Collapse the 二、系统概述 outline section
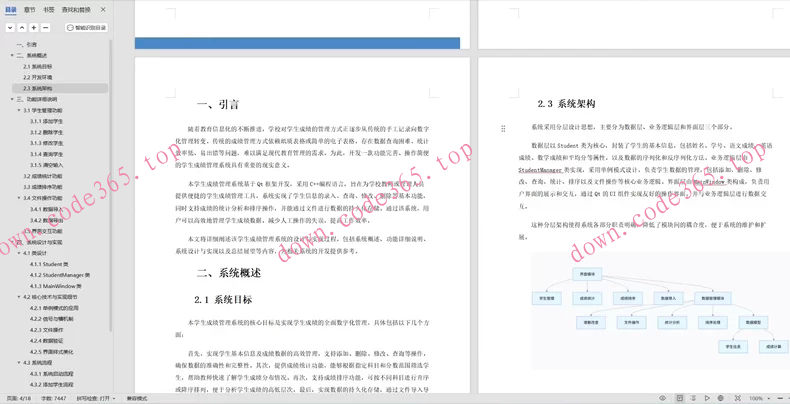The width and height of the screenshot is (790, 404). coord(12,55)
